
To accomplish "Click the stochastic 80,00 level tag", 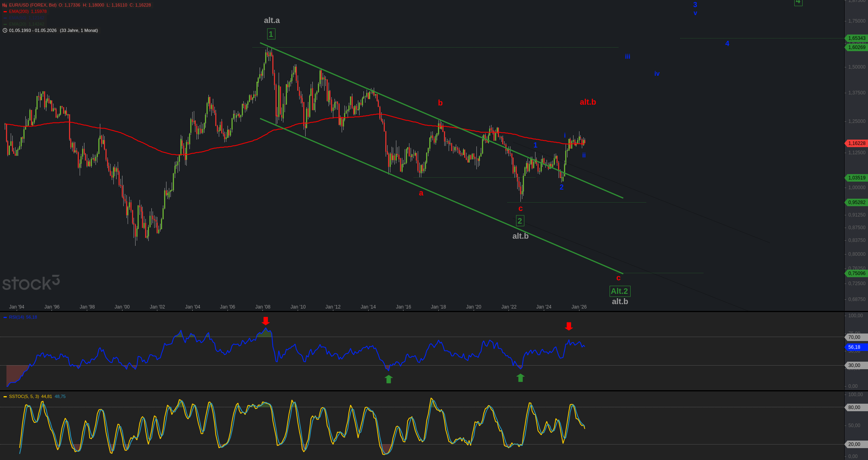I will (x=856, y=408).
